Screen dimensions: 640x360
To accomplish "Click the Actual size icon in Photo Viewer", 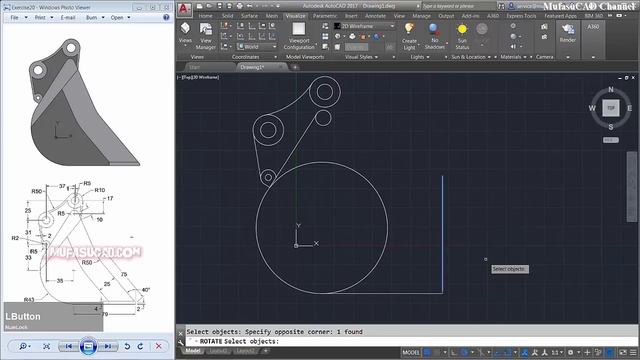I will click(x=47, y=346).
